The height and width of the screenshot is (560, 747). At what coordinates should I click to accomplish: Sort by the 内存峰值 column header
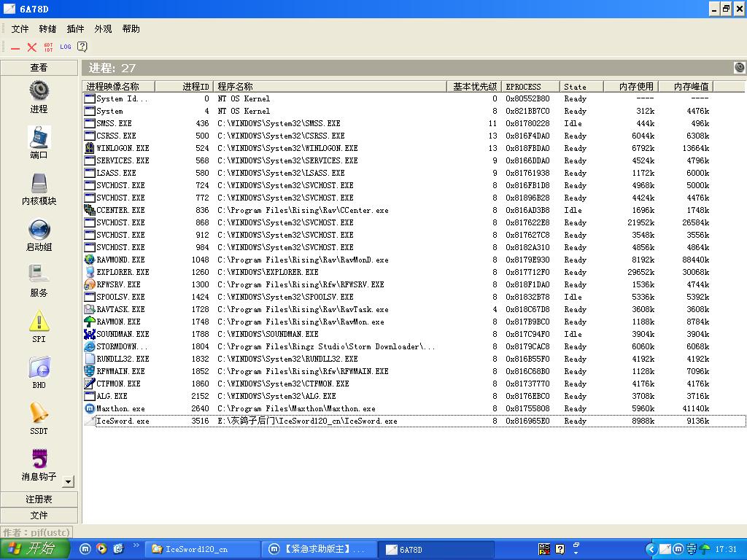pos(686,87)
